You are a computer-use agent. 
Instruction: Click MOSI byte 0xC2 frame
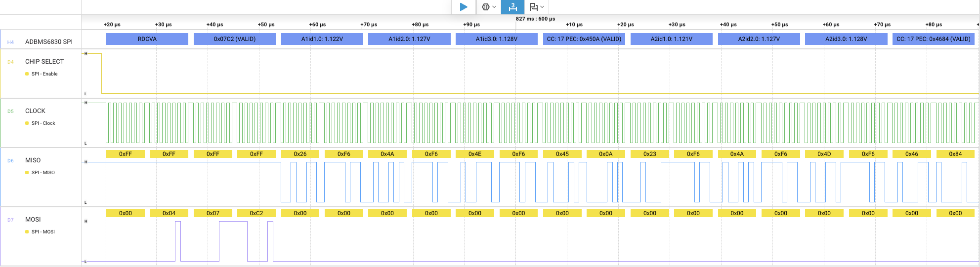pyautogui.click(x=256, y=213)
